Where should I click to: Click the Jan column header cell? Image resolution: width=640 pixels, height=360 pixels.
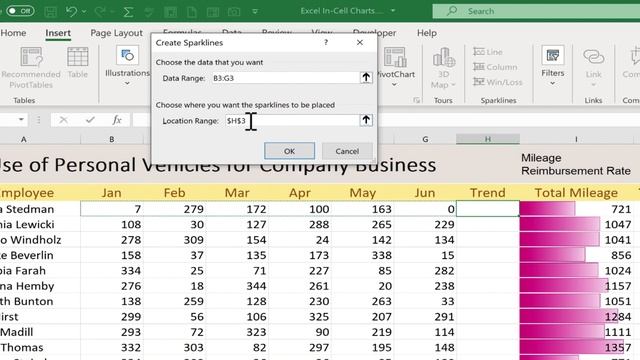point(111,193)
